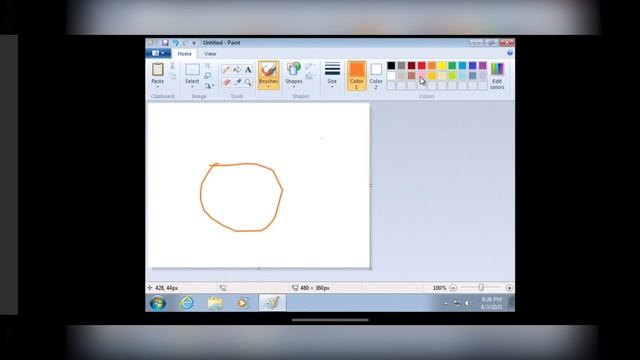Click the Paste clipboard icon
The width and height of the screenshot is (640, 360).
coord(158,69)
